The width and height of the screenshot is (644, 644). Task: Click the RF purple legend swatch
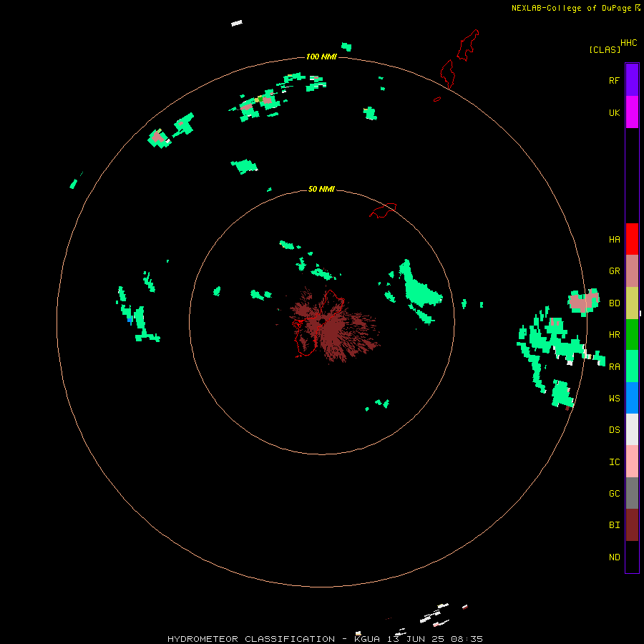[632, 80]
